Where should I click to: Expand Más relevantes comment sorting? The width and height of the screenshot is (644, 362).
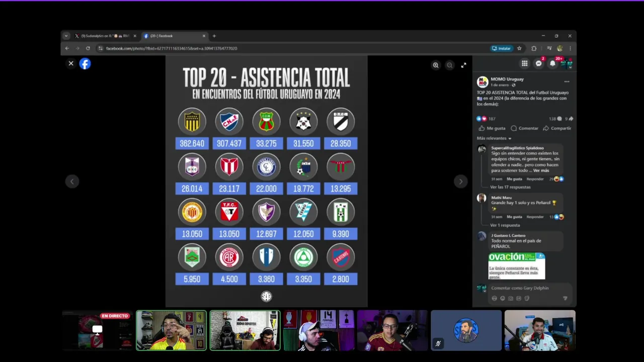tap(494, 138)
